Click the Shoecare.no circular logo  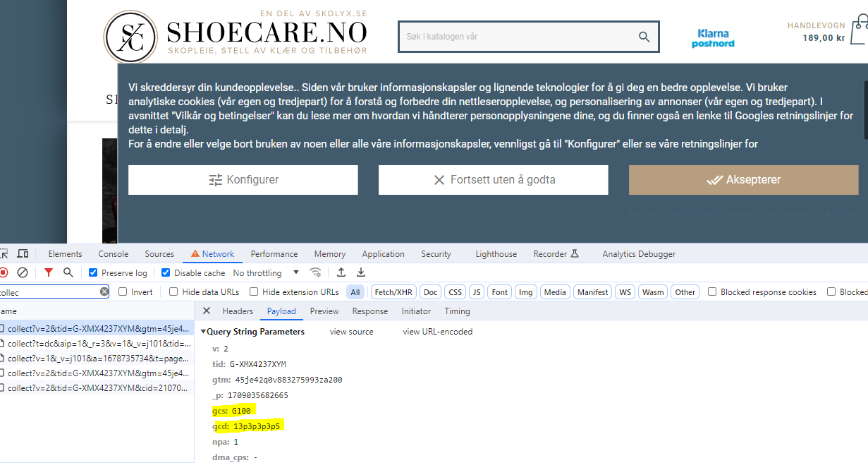(x=130, y=36)
